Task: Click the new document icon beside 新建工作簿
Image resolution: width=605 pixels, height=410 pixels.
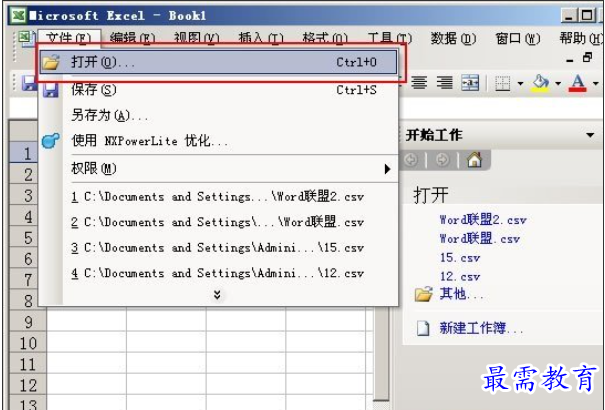Action: tap(423, 328)
